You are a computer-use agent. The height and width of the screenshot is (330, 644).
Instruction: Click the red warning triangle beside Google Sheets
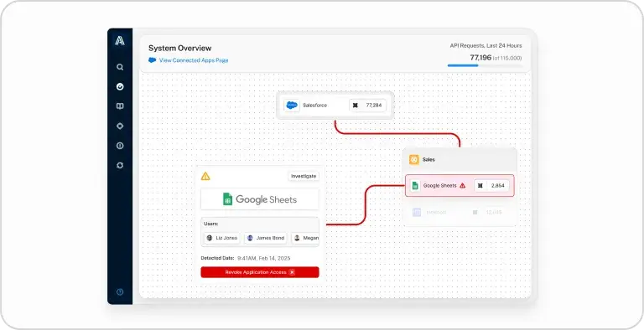[463, 186]
